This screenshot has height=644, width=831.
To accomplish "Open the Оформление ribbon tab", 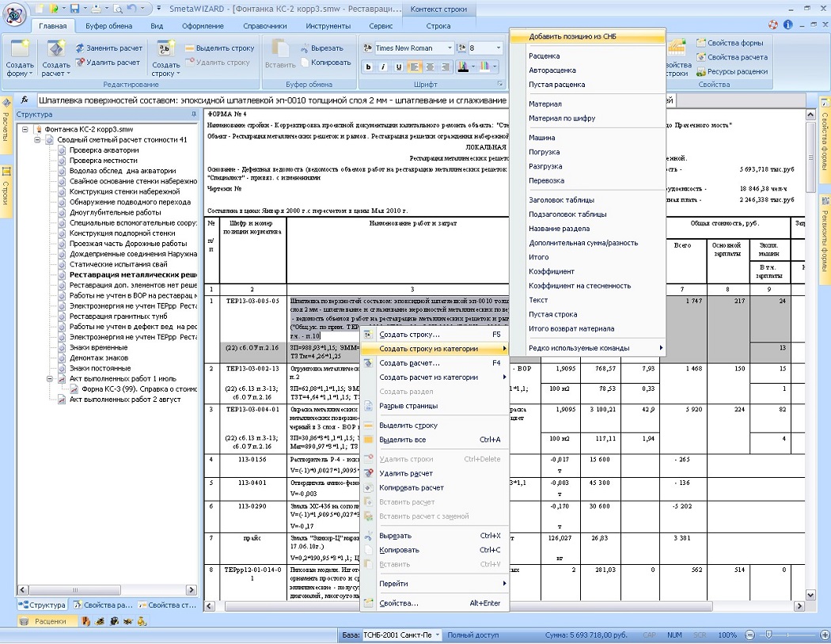I will pyautogui.click(x=203, y=25).
